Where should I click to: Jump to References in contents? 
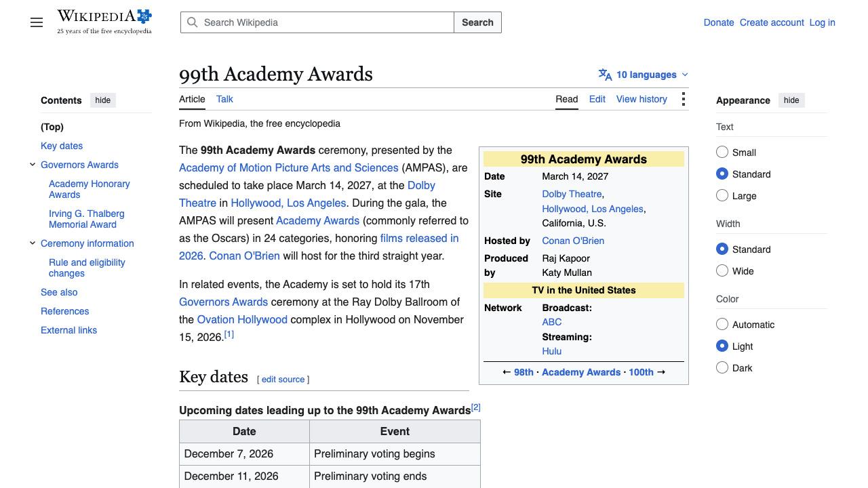point(65,311)
